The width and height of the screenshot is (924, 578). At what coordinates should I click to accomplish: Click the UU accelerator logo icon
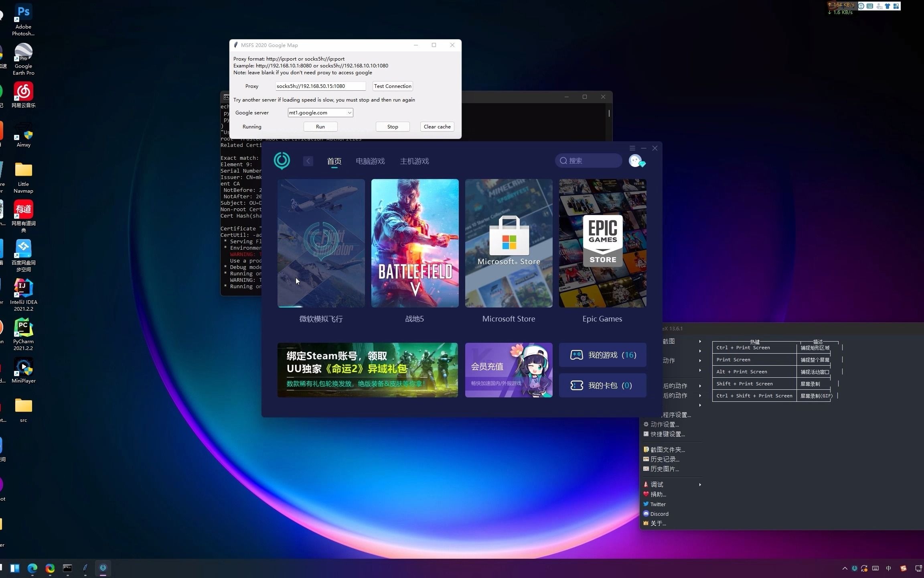pos(282,161)
